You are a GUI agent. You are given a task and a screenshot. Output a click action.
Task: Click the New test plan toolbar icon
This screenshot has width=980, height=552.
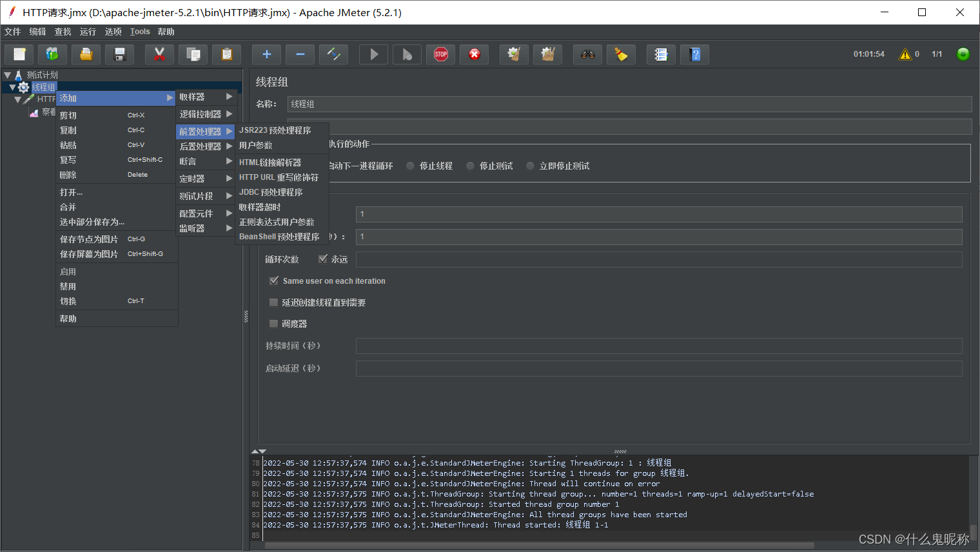(x=19, y=54)
